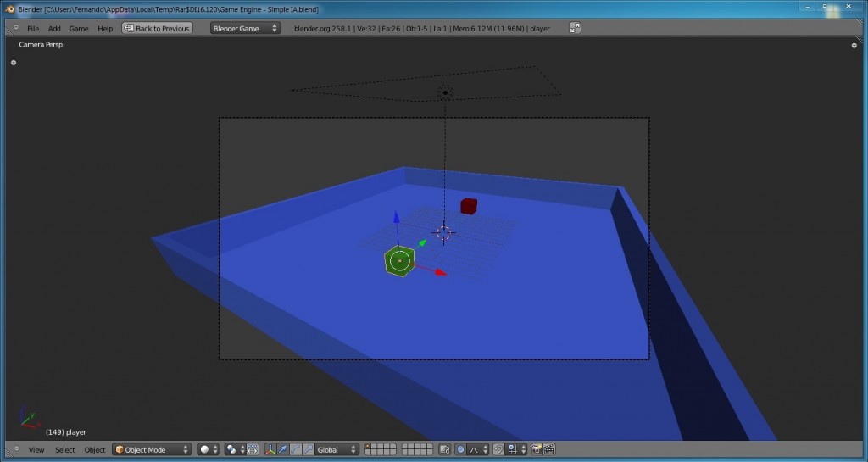Viewport: 868px width, 462px height.
Task: Collapse the 3D view header via the bottom-left round button
Action: tap(16, 448)
